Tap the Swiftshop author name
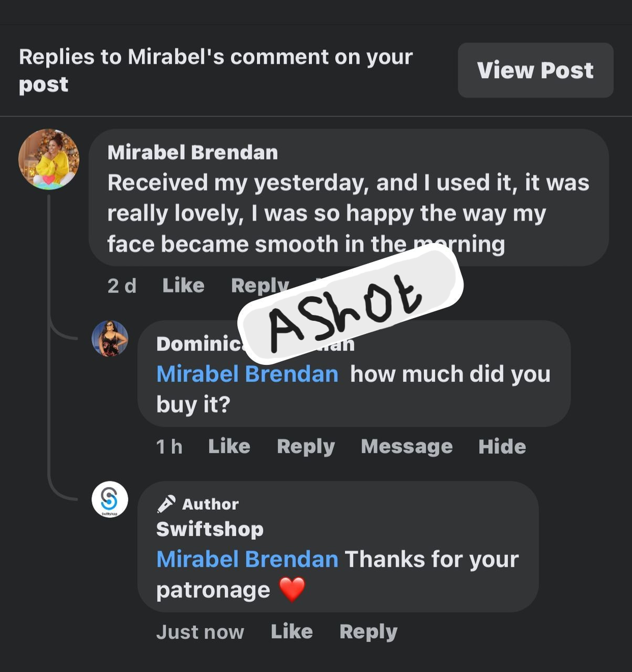The image size is (632, 672). (x=209, y=529)
